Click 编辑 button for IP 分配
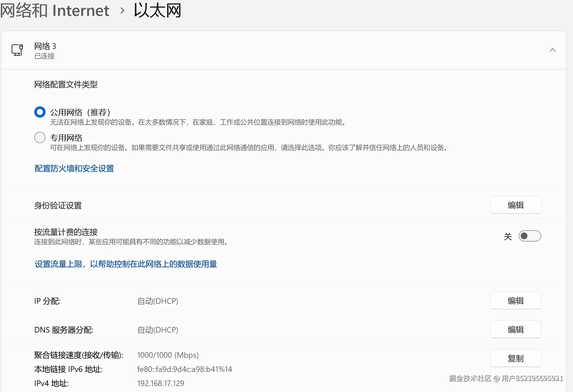Image resolution: width=573 pixels, height=392 pixels. click(515, 301)
